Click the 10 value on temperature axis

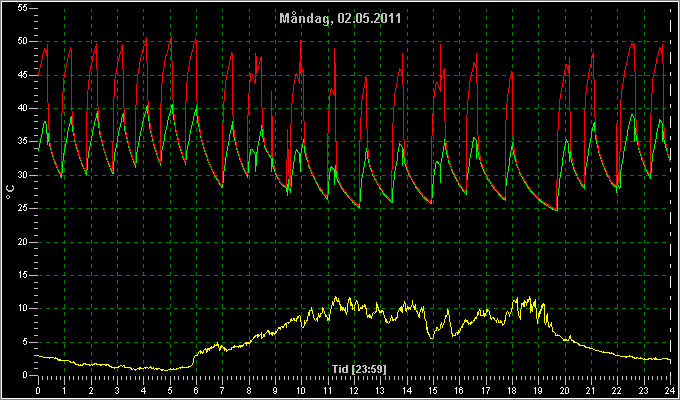pyautogui.click(x=23, y=308)
